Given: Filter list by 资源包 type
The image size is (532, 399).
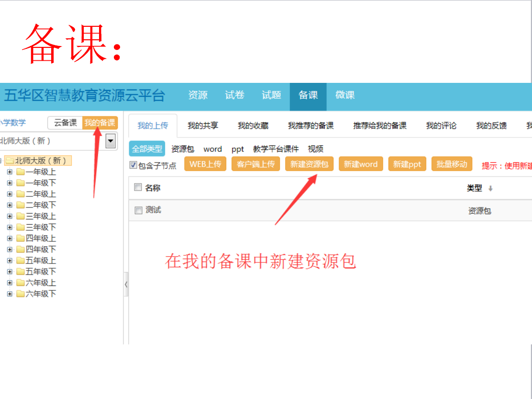Looking at the screenshot, I should pos(183,149).
